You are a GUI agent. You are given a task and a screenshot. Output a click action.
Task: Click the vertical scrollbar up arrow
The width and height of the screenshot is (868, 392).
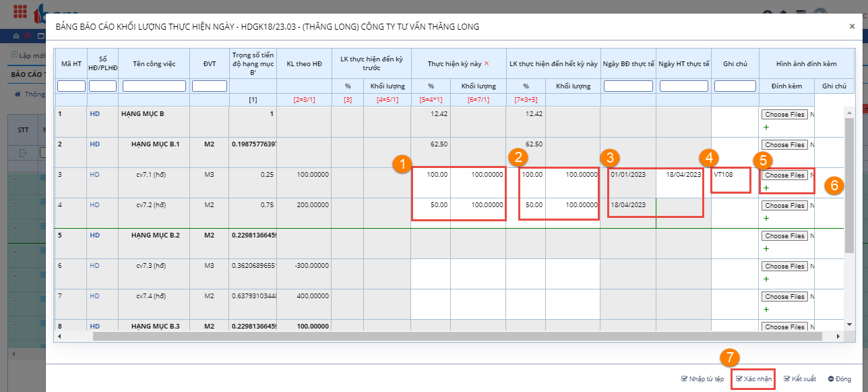pos(848,111)
